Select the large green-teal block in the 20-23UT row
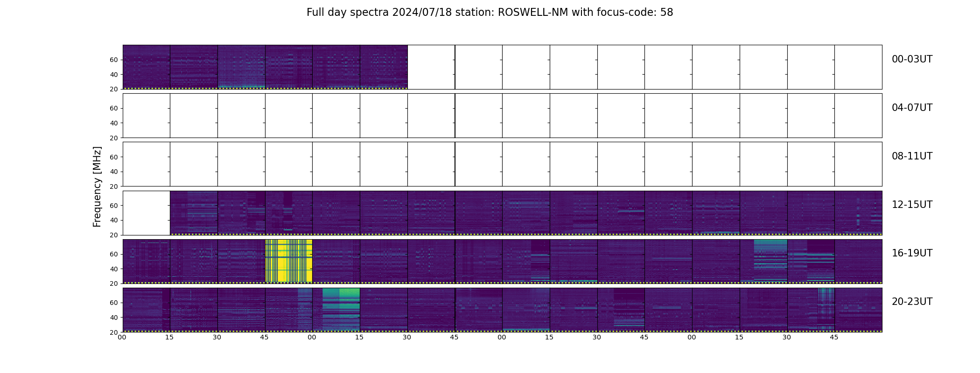The image size is (980, 373). [x=341, y=309]
